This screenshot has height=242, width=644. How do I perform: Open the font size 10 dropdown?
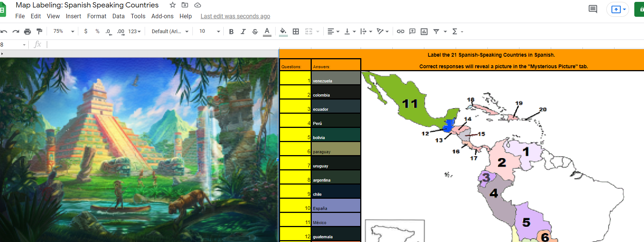(210, 31)
